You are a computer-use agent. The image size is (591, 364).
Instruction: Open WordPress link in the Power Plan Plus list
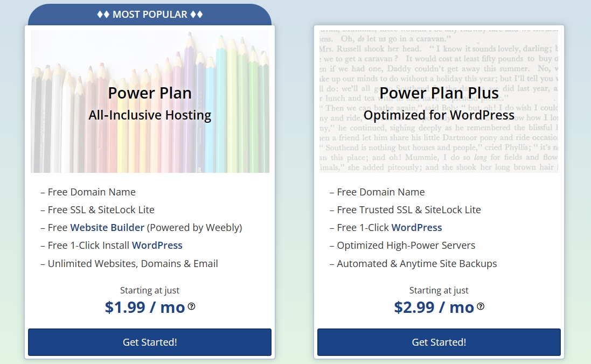[x=416, y=227]
